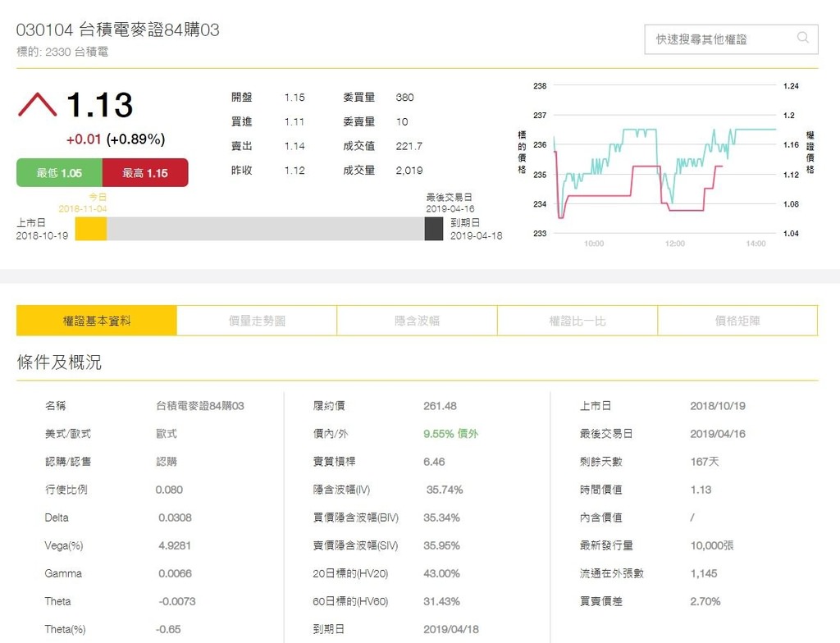Viewport: 840px width, 643px height.
Task: Click the 權證價格 right axis label
Action: [x=810, y=153]
